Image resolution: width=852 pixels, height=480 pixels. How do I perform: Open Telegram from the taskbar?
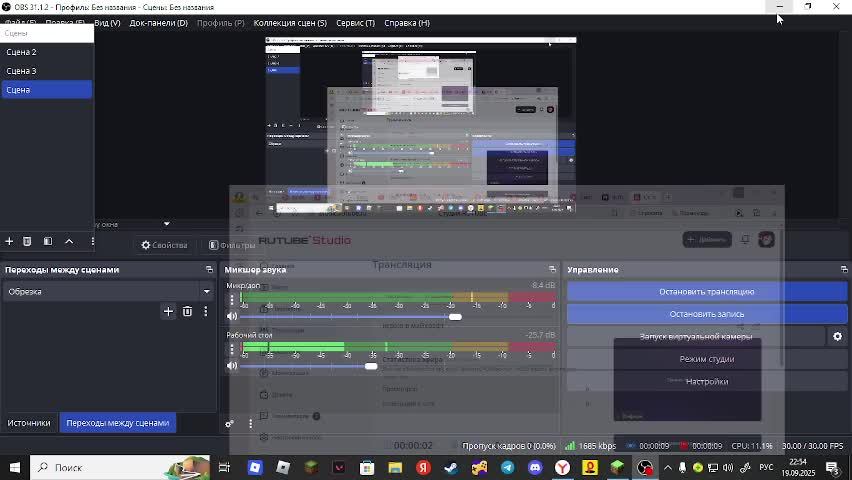click(508, 467)
